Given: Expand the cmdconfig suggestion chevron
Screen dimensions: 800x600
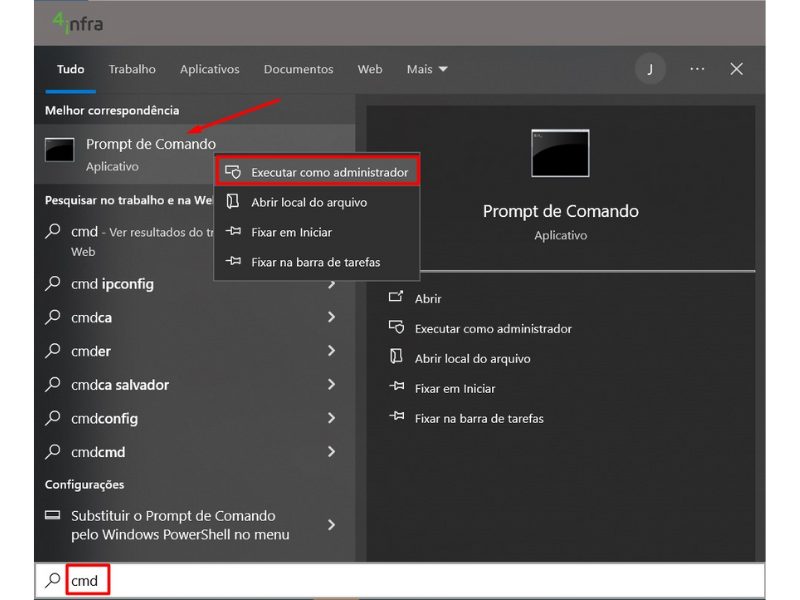Looking at the screenshot, I should [x=331, y=418].
